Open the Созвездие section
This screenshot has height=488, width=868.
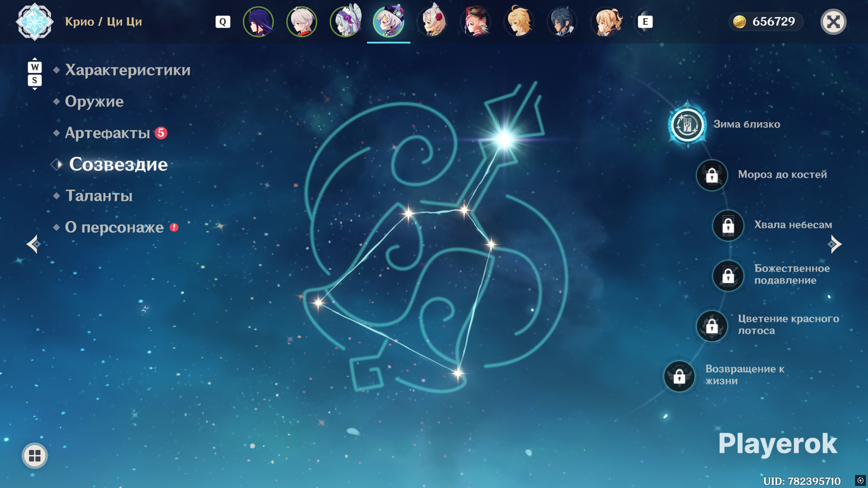pos(118,164)
